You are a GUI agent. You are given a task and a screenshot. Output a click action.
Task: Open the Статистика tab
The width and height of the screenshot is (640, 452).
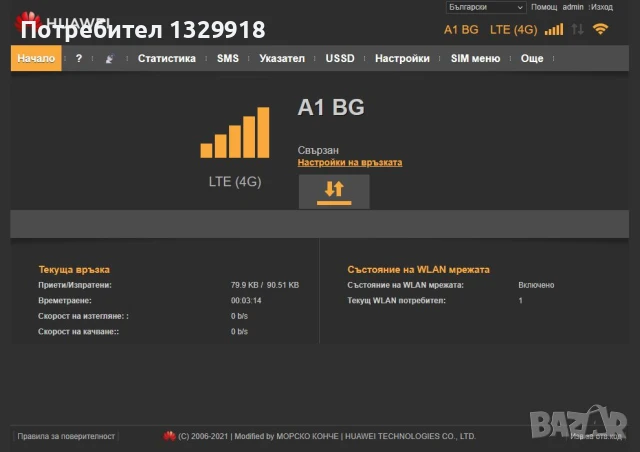[x=167, y=58]
